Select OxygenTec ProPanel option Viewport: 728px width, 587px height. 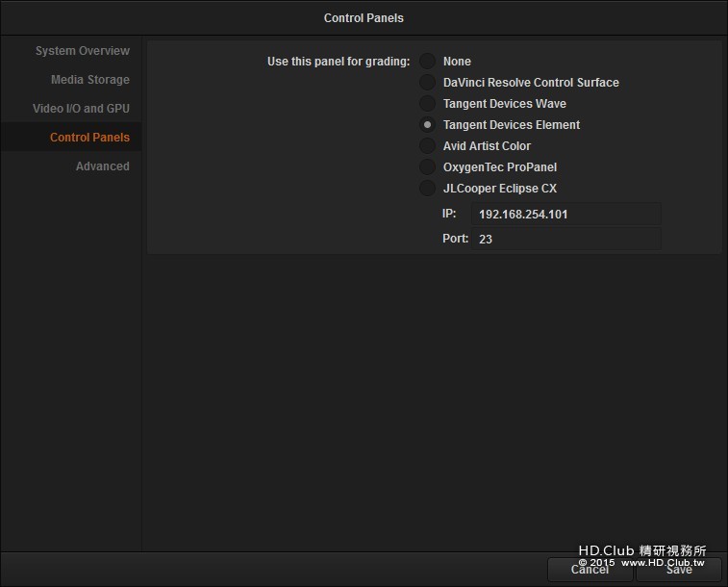427,166
